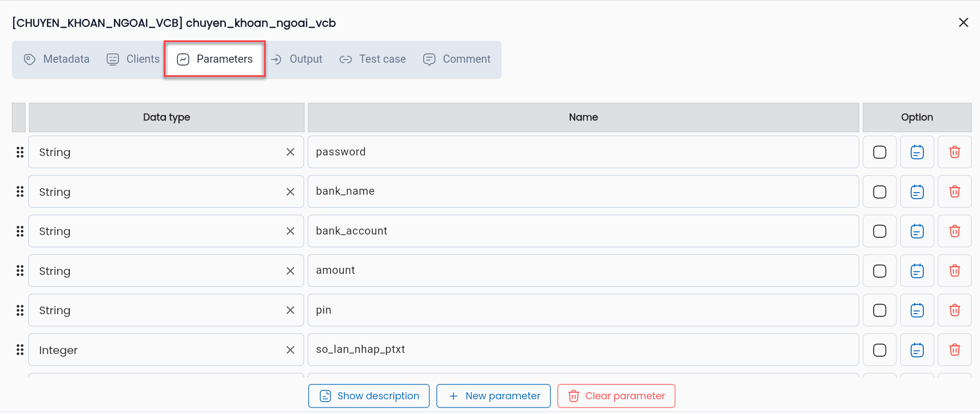Open description icon for pin row
This screenshot has width=980, height=414.
[917, 310]
